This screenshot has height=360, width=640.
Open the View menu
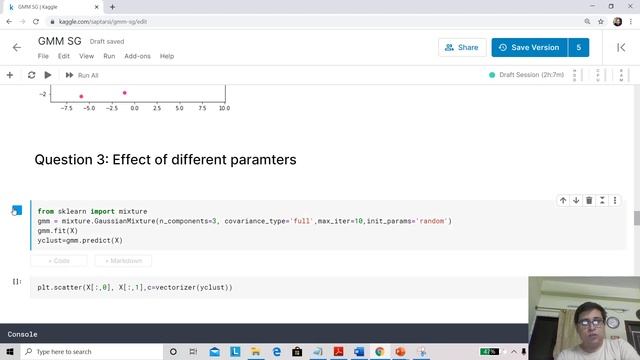87,56
